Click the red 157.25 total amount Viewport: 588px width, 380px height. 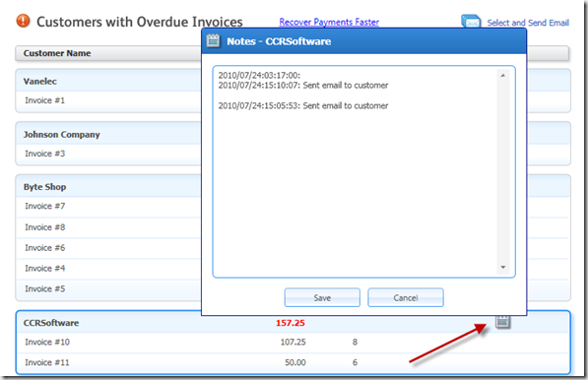click(291, 323)
